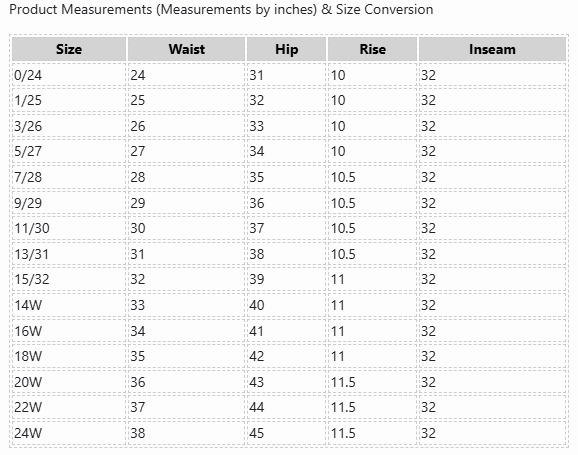Select the 0/24 size cell
This screenshot has width=578, height=455.
(x=69, y=75)
